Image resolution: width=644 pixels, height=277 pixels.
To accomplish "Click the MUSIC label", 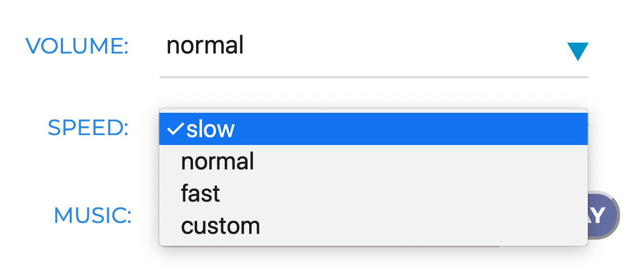I will point(92,215).
